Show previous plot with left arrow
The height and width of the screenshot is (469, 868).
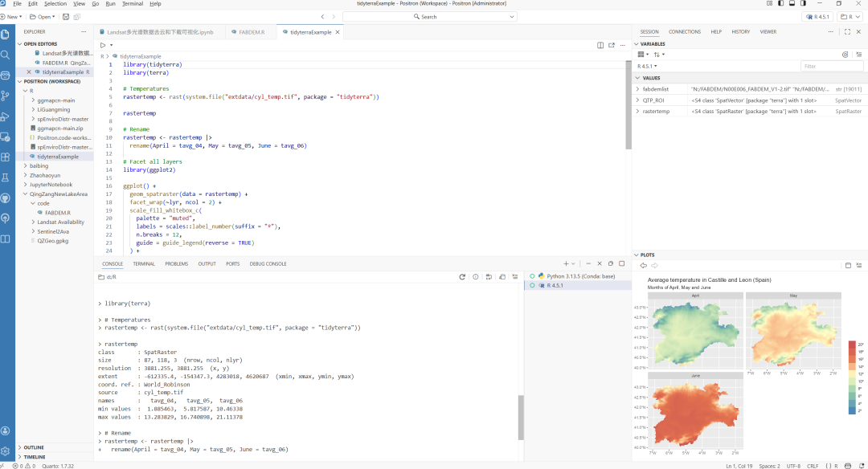click(643, 266)
